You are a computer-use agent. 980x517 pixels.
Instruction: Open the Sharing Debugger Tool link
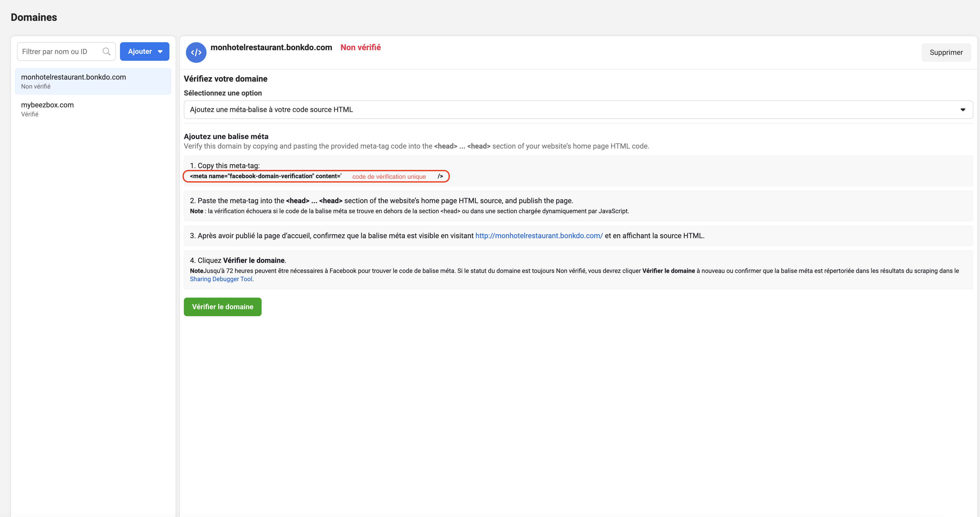pos(221,279)
